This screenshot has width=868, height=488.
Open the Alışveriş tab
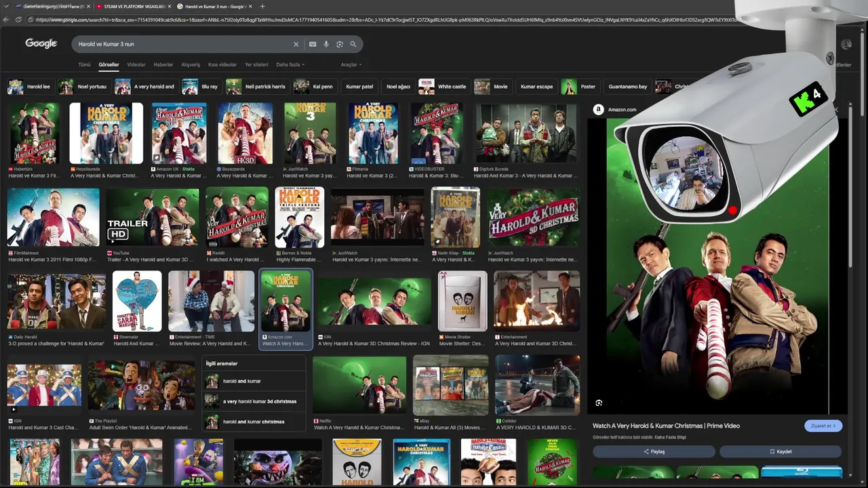pos(191,65)
